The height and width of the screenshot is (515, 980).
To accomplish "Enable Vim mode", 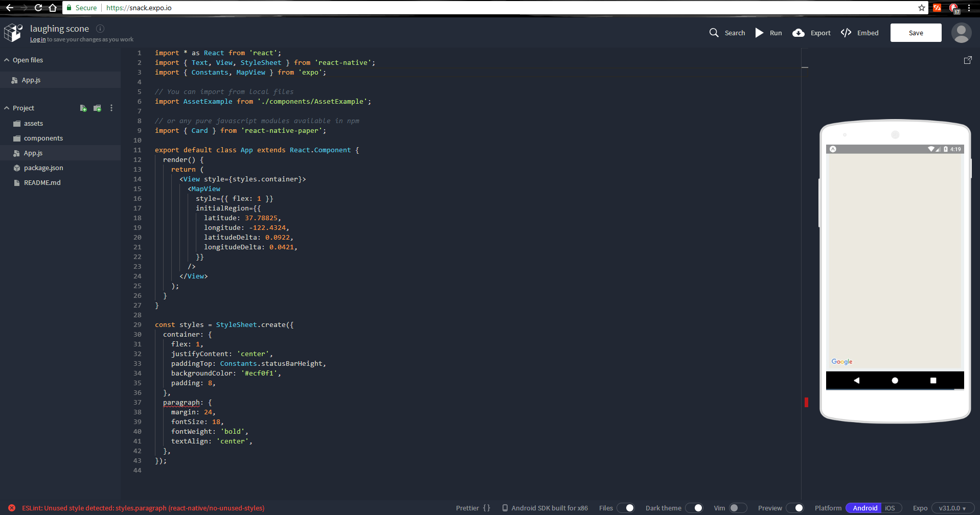I will (737, 507).
